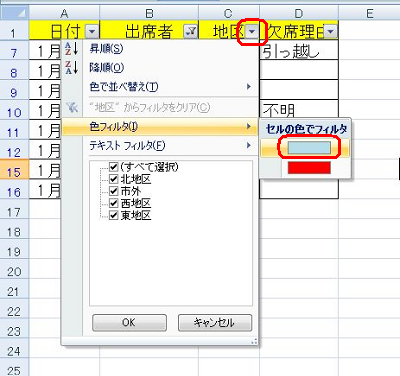Filter by the red cell color
This screenshot has width=400, height=376.
pyautogui.click(x=309, y=167)
